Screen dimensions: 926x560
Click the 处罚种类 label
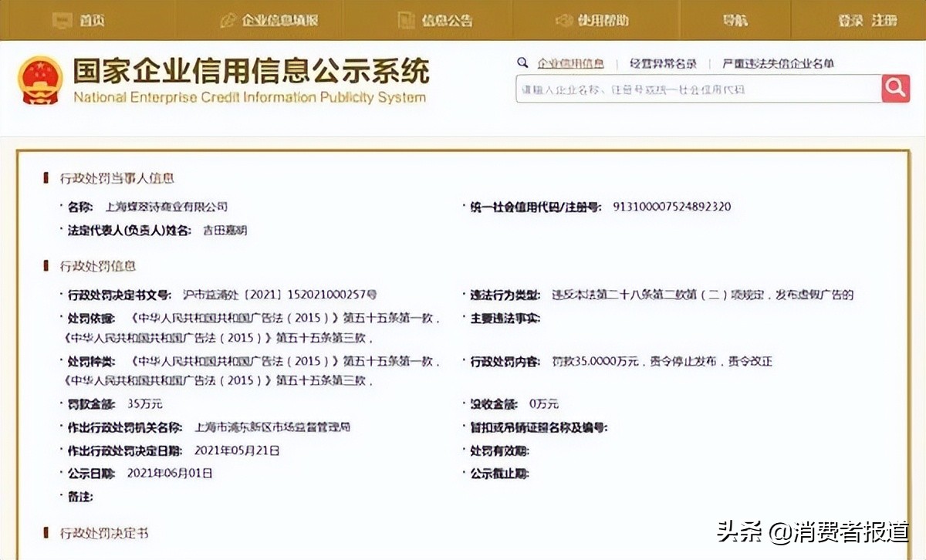pos(91,361)
